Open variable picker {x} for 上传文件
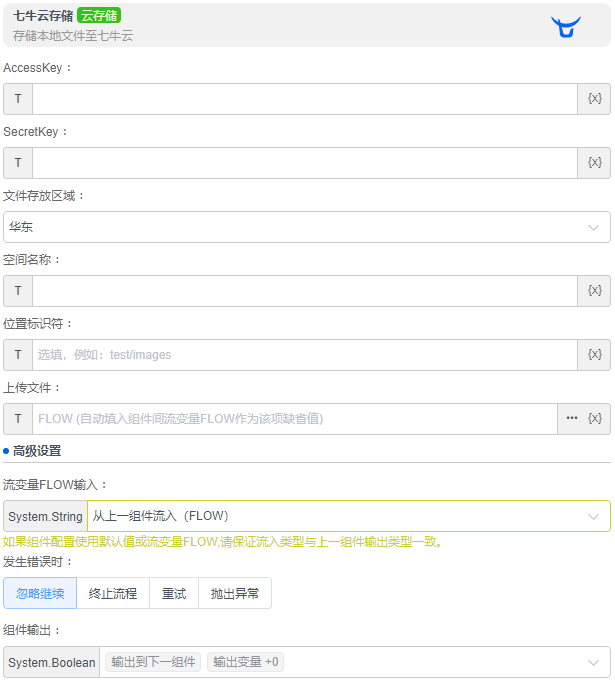This screenshot has width=615, height=682. 595,418
